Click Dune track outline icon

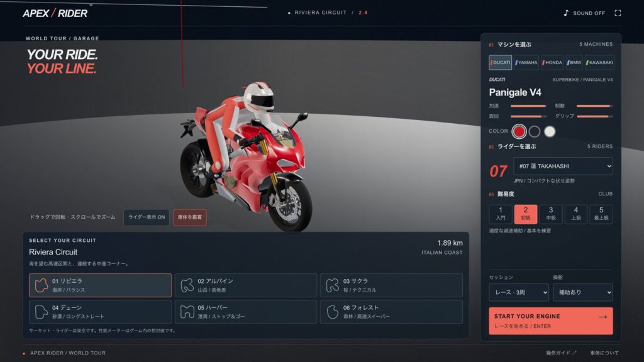[x=41, y=312]
